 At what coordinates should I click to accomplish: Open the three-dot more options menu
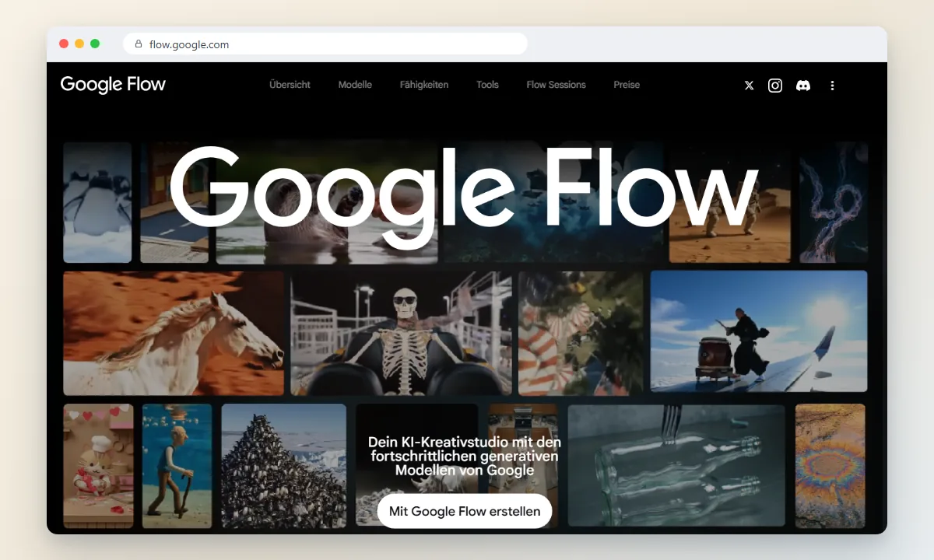tap(832, 86)
